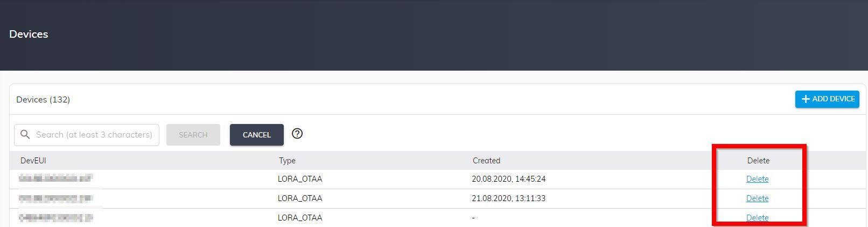Click the question mark help icon
Image resolution: width=868 pixels, height=227 pixels.
(x=297, y=134)
